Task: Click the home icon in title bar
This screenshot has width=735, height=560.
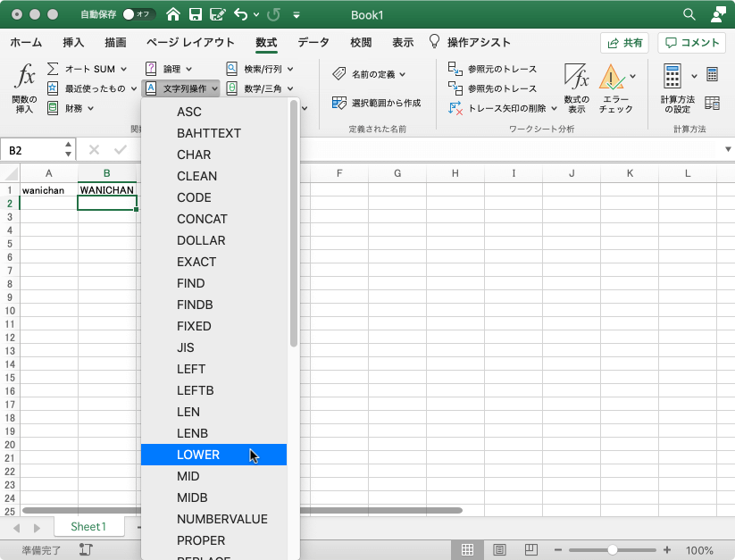Action: click(x=173, y=14)
